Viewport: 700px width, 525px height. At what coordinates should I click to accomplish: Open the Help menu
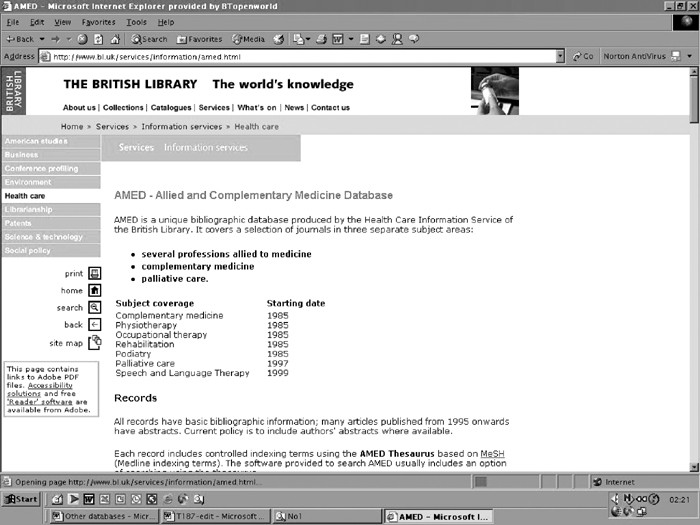coord(166,22)
